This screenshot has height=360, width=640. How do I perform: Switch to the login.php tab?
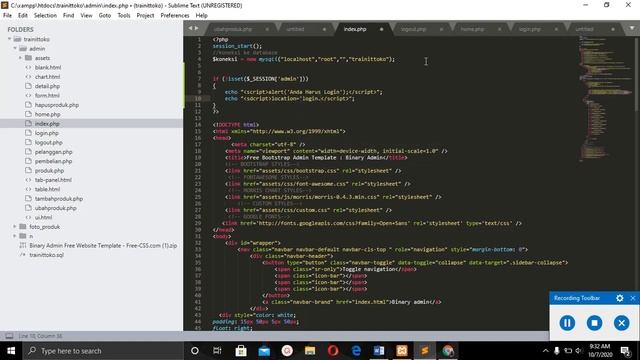pos(530,29)
